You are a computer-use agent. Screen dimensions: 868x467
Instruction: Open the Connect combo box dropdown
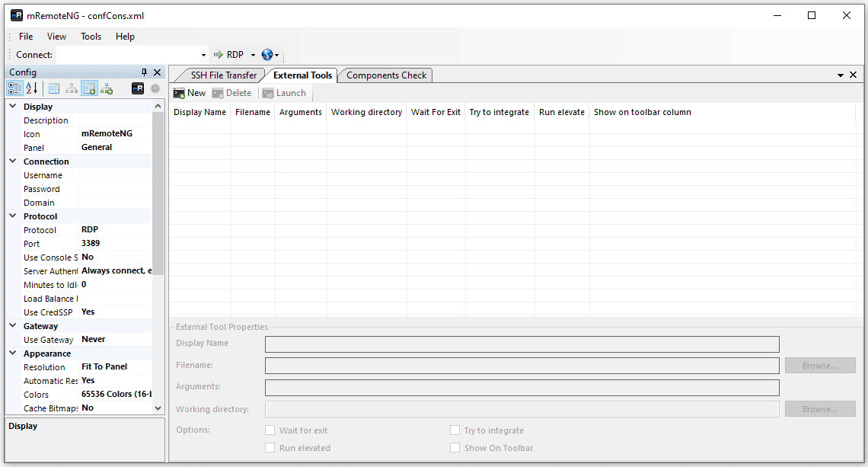(x=203, y=54)
